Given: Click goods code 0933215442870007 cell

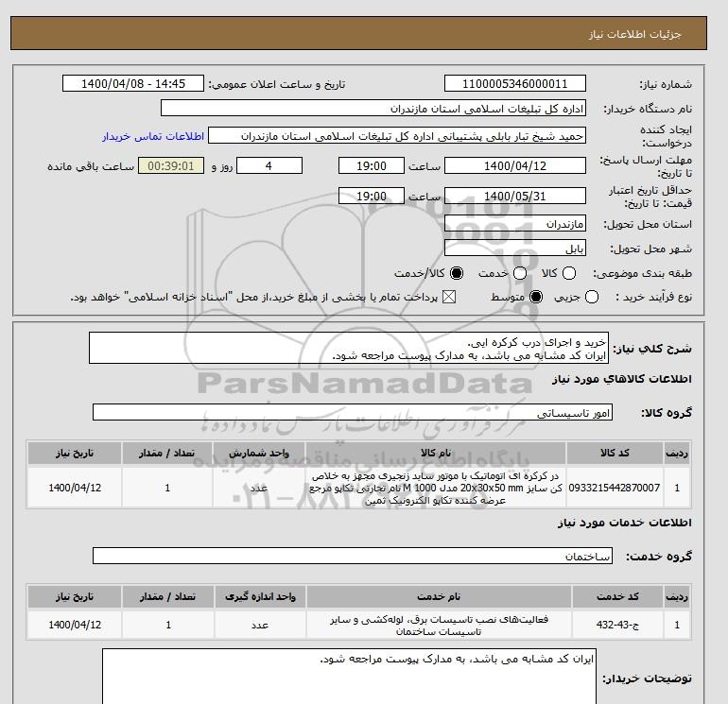Looking at the screenshot, I should pos(615,488).
